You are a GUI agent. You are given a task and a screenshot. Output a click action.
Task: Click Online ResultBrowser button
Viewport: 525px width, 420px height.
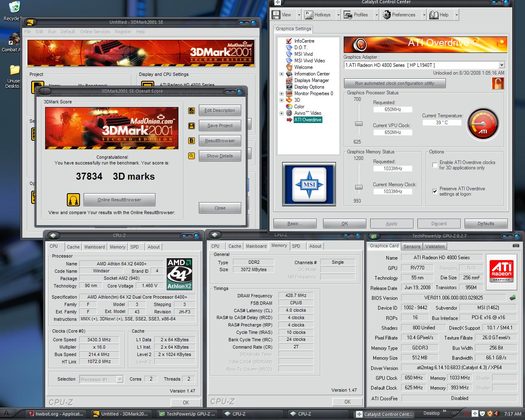click(119, 200)
